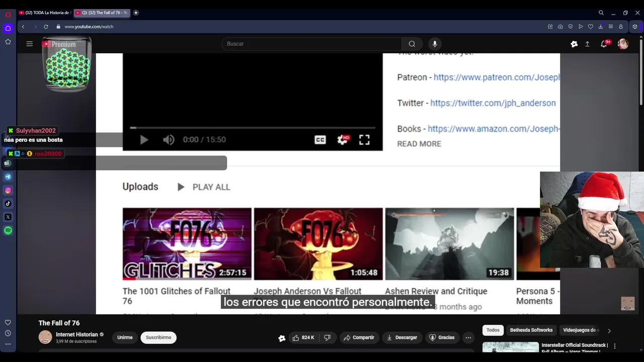Focus the Buscar search field

(x=312, y=44)
